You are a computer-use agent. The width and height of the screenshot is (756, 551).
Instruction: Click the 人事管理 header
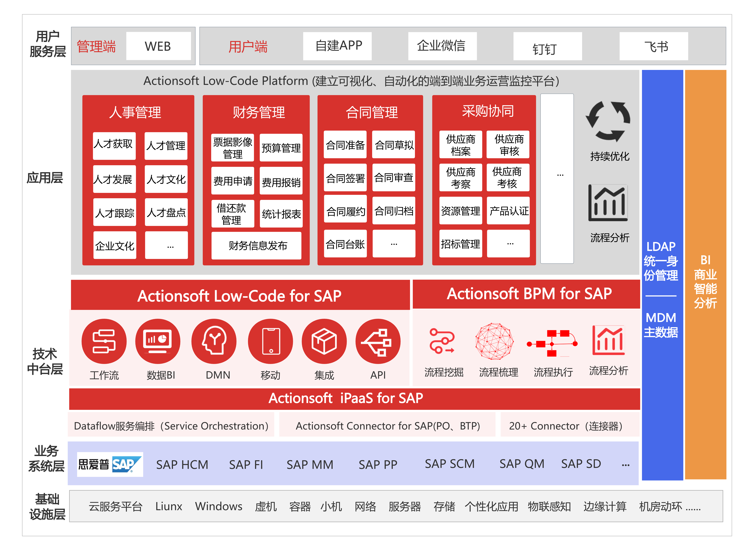pos(135,112)
